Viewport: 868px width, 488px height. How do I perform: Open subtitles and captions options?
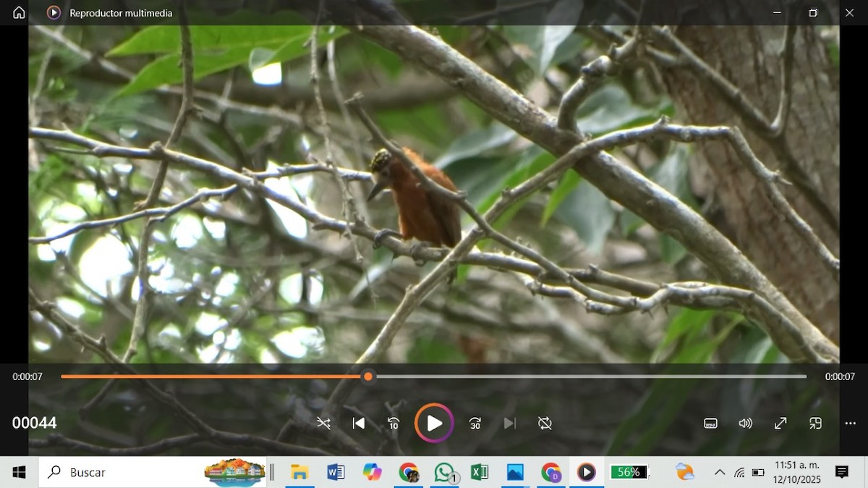pyautogui.click(x=710, y=424)
